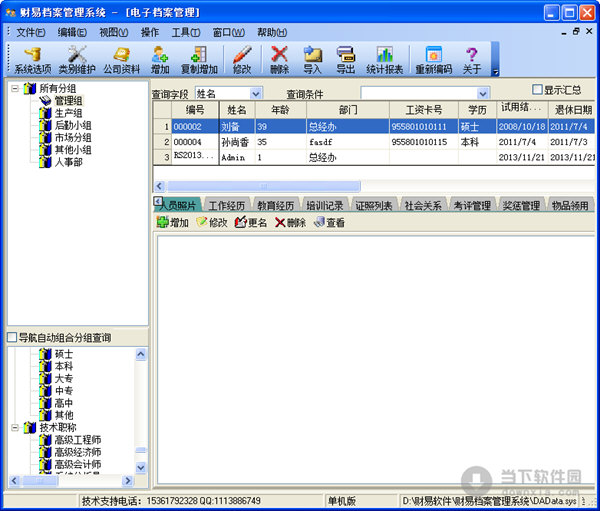This screenshot has width=600, height=511.
Task: Select 人事部 tree node
Action: 68,162
